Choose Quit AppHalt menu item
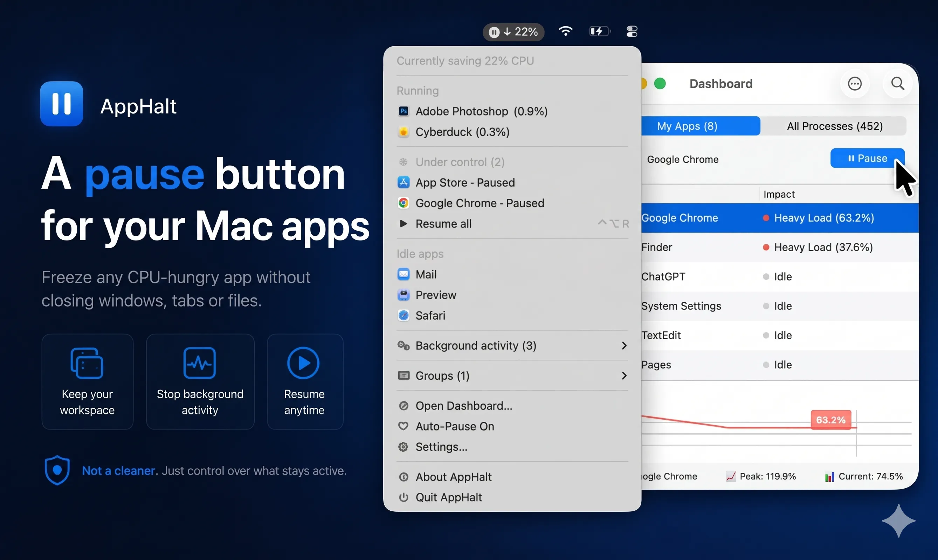The image size is (938, 560). pos(512,497)
